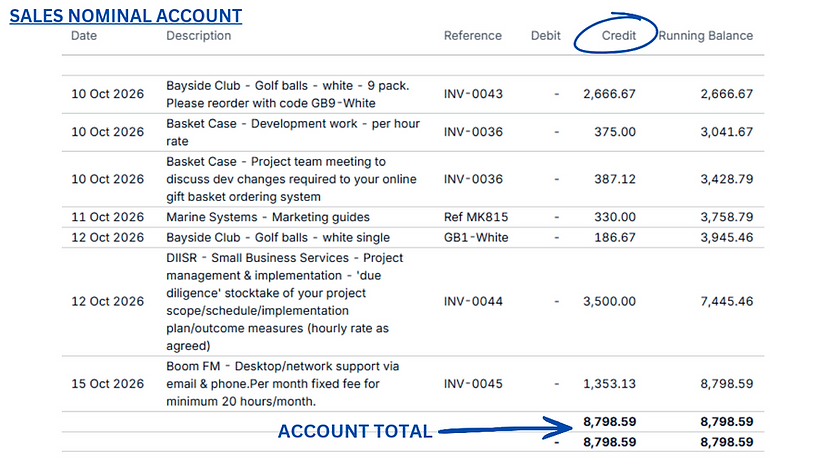Click the Debit column header

click(546, 36)
